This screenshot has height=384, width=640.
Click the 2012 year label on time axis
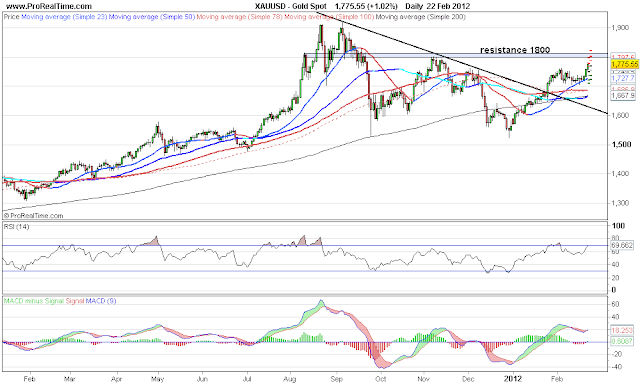click(x=513, y=379)
